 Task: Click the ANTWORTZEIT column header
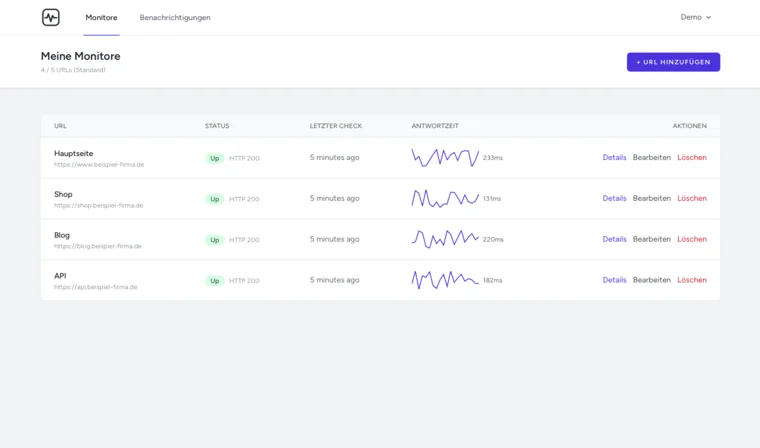point(435,126)
